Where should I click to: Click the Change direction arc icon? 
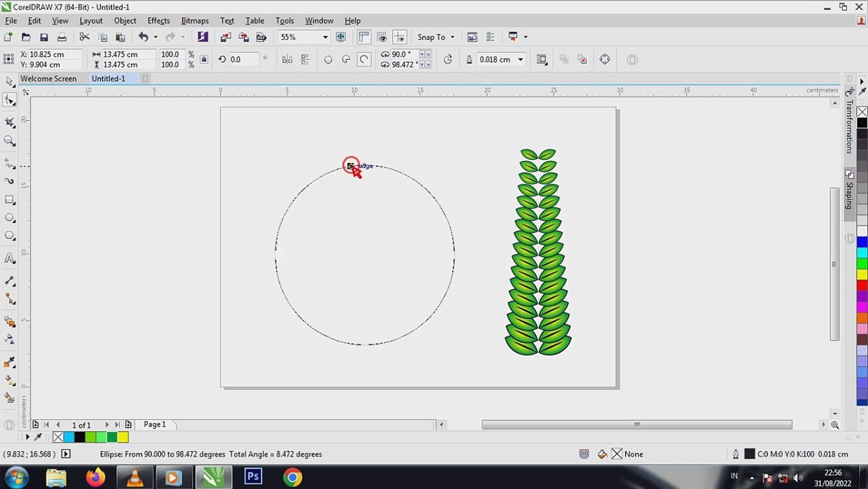[447, 60]
